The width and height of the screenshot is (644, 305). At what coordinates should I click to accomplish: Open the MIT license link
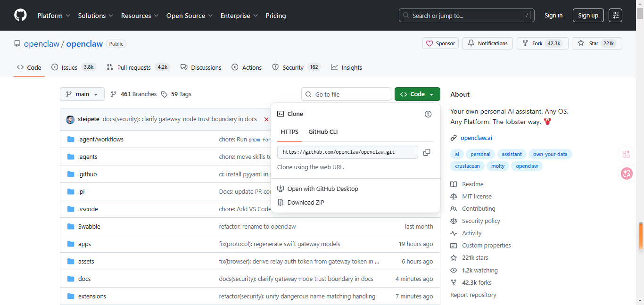pos(471,196)
